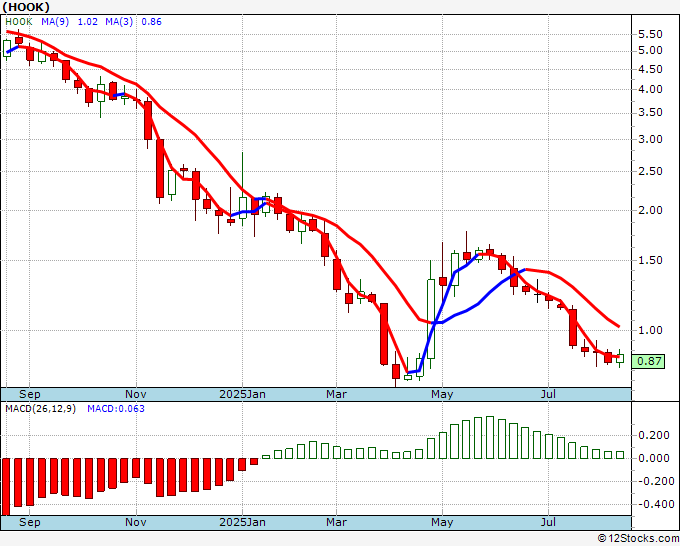Click the tallest green MACD histogram bar
Viewport: 680px width, 546px height.
(490, 438)
